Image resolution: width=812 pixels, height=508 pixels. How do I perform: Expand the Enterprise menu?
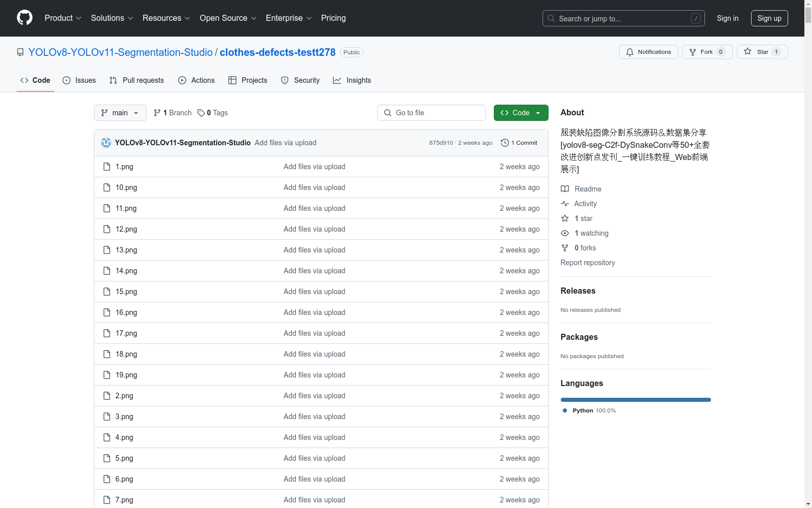pos(289,18)
